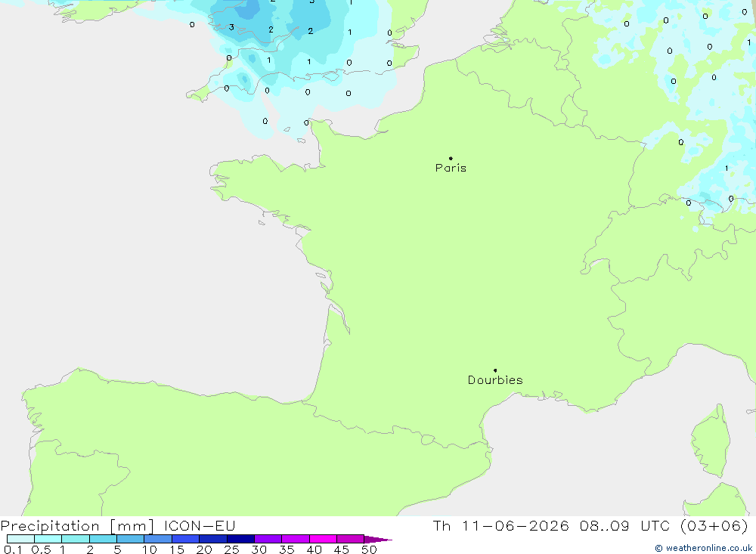
Task: Click the date '11-06-2026' in footer
Action: 516,526
